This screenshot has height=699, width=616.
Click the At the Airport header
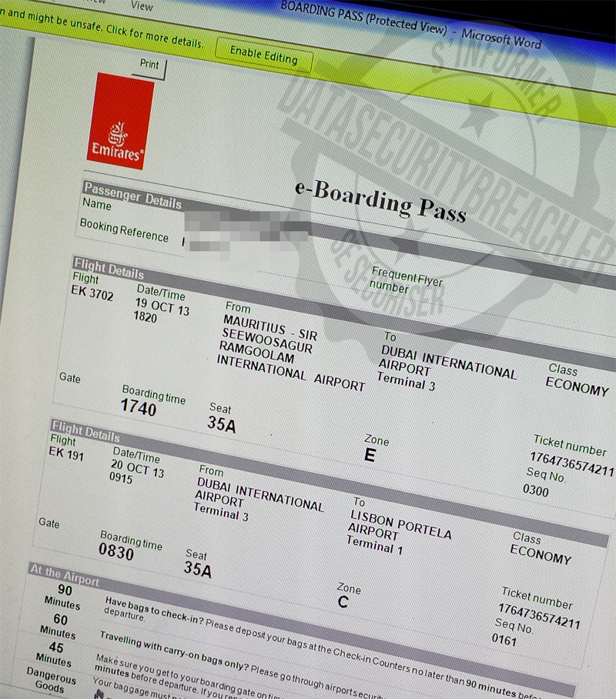coord(65,575)
